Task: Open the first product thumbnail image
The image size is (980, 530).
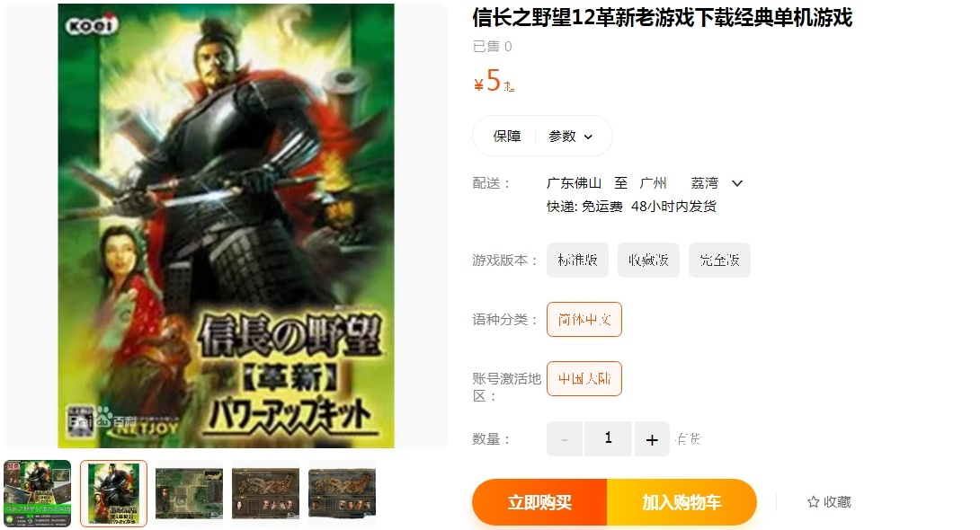Action: [38, 493]
